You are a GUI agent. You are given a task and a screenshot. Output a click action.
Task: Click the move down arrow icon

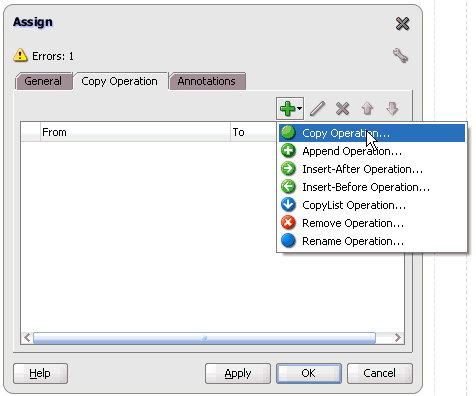click(392, 109)
